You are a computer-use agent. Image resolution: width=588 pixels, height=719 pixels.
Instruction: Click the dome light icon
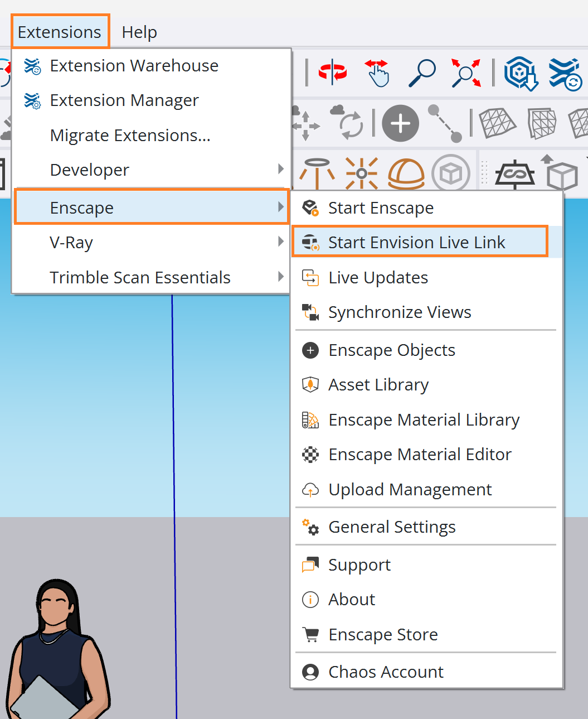coord(406,173)
